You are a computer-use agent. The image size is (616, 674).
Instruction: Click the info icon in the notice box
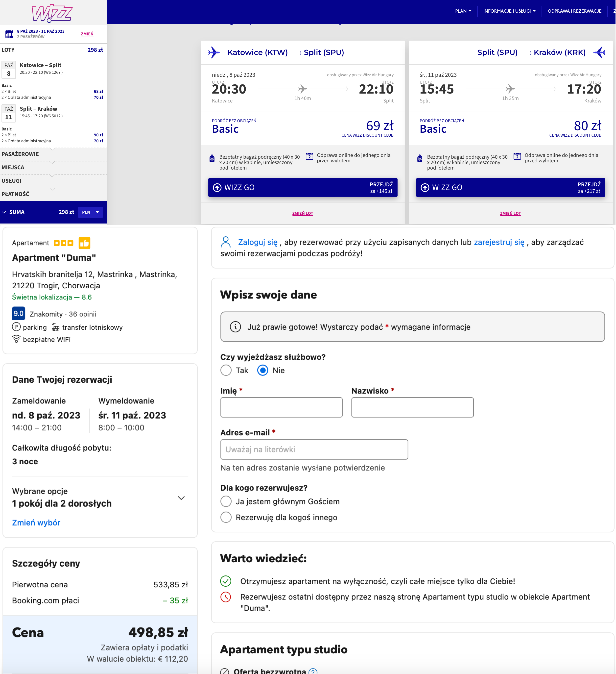[235, 327]
